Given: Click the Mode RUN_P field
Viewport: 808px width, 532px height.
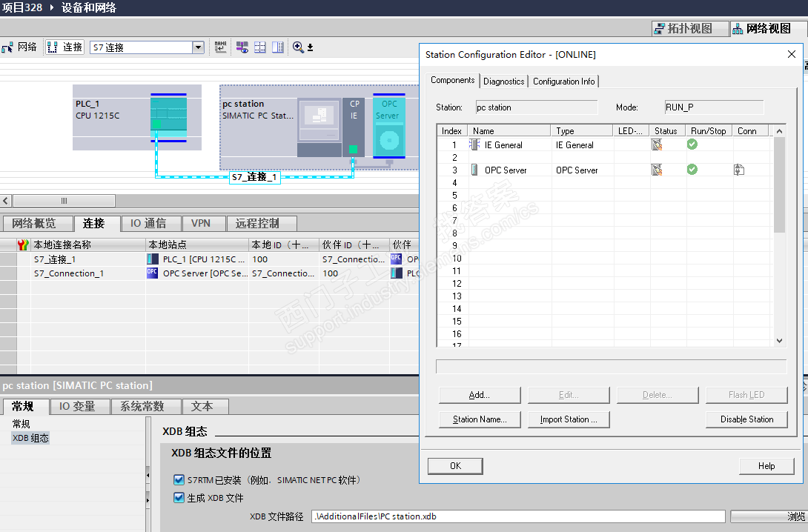Looking at the screenshot, I should coord(714,107).
